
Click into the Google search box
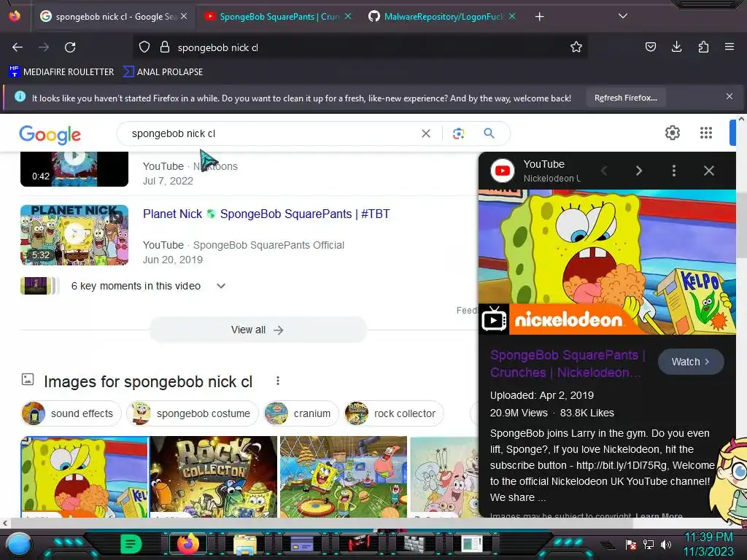tap(271, 134)
